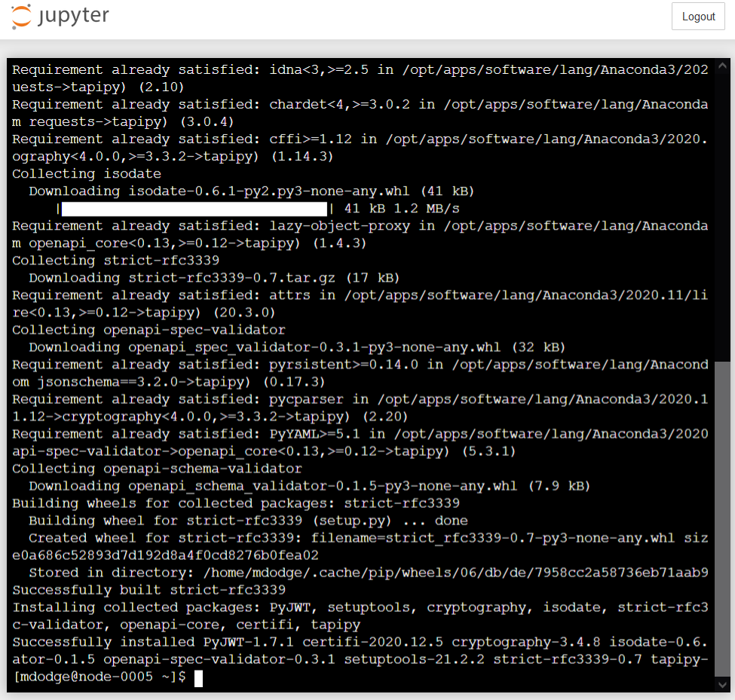Screen dimensions: 735x700
Task: Click the Jupyter logo
Action: click(x=60, y=16)
